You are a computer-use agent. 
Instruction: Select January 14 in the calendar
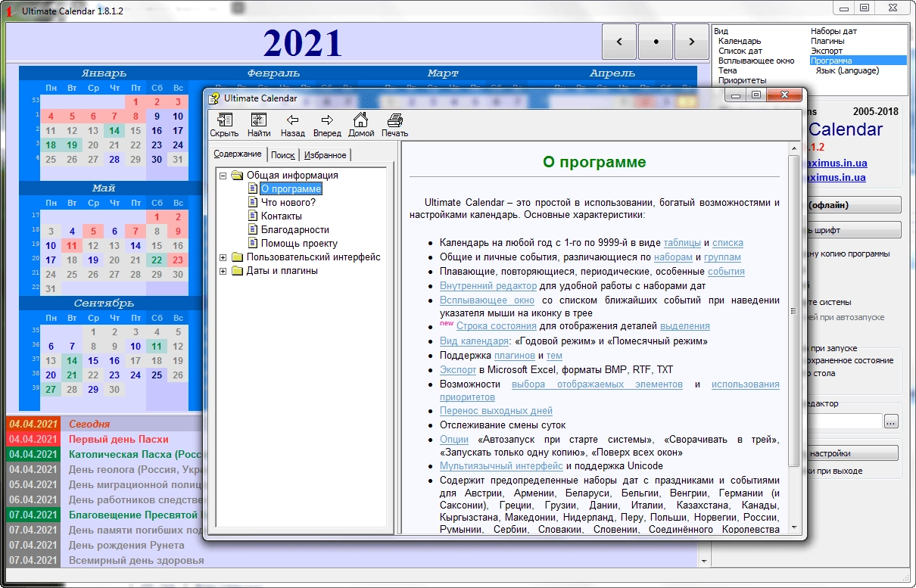114,130
